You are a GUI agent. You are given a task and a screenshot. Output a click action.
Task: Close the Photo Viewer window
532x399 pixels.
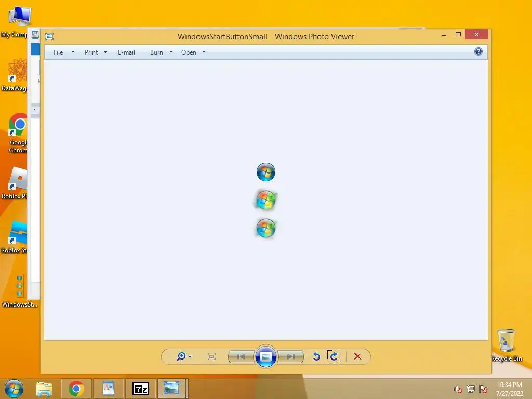pyautogui.click(x=477, y=34)
